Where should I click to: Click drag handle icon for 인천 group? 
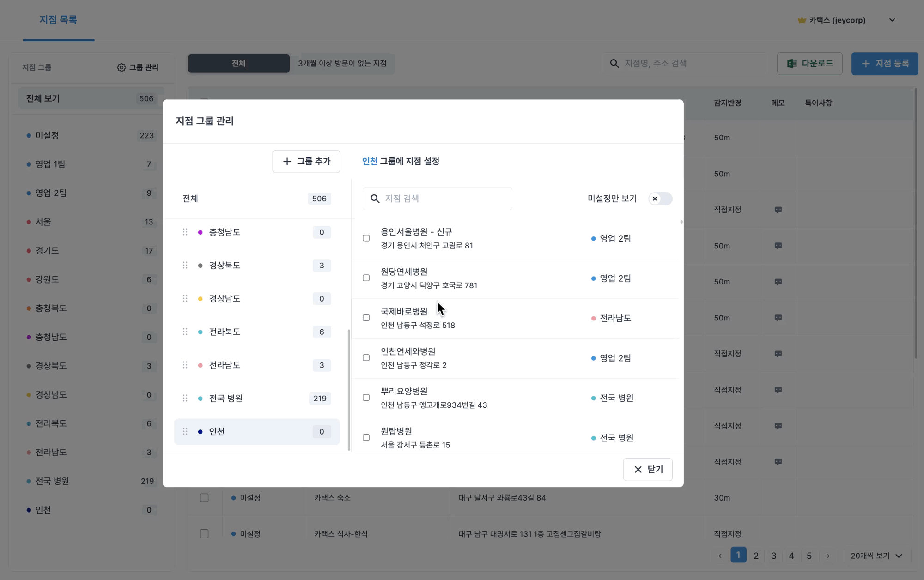click(x=185, y=431)
